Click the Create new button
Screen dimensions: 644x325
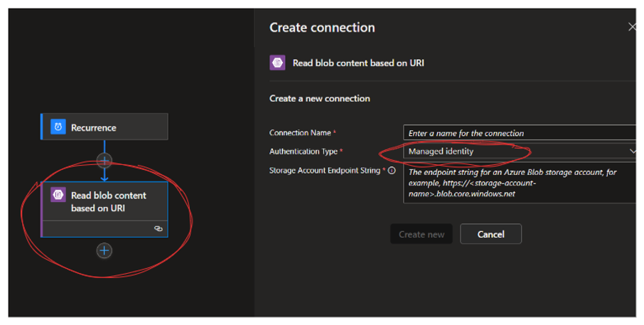(x=422, y=234)
